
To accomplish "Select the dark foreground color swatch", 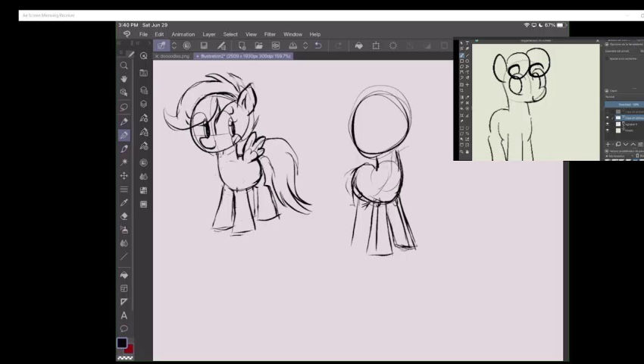I will pos(122,343).
